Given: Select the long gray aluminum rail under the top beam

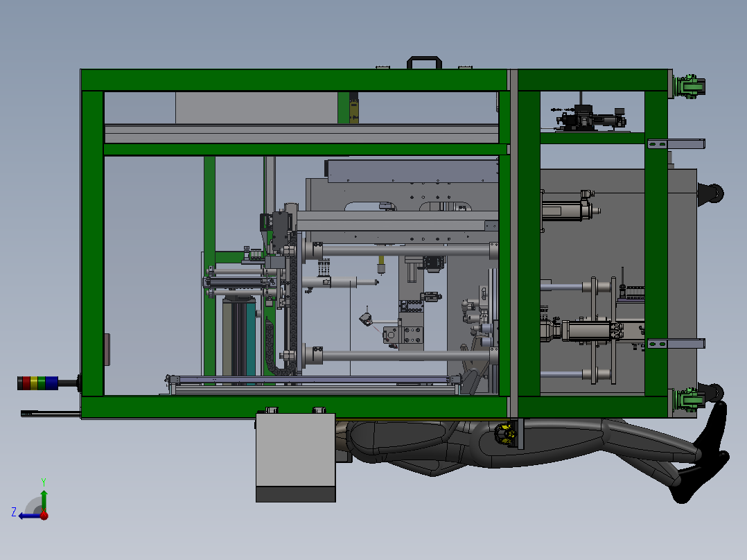Looking at the screenshot, I should (x=301, y=134).
